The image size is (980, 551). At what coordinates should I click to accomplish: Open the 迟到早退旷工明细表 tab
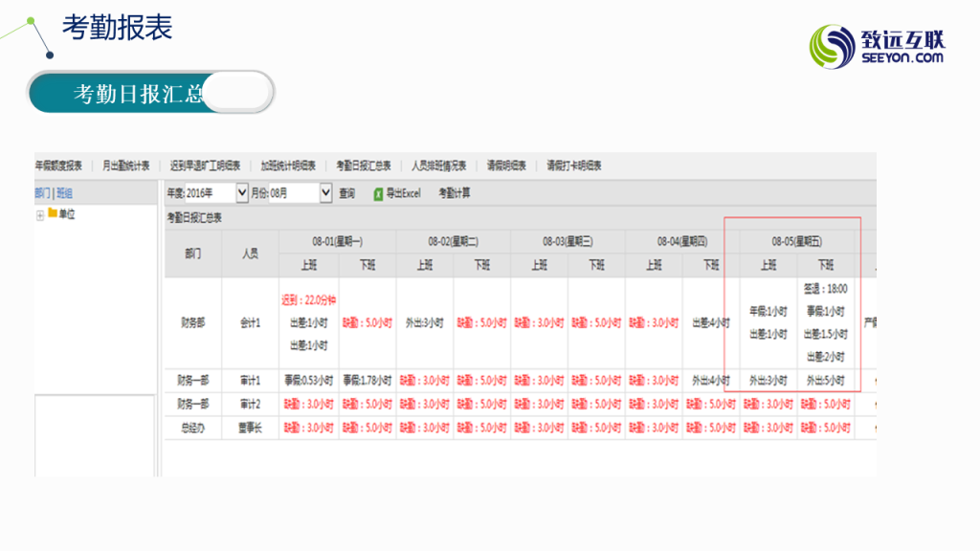tap(206, 165)
